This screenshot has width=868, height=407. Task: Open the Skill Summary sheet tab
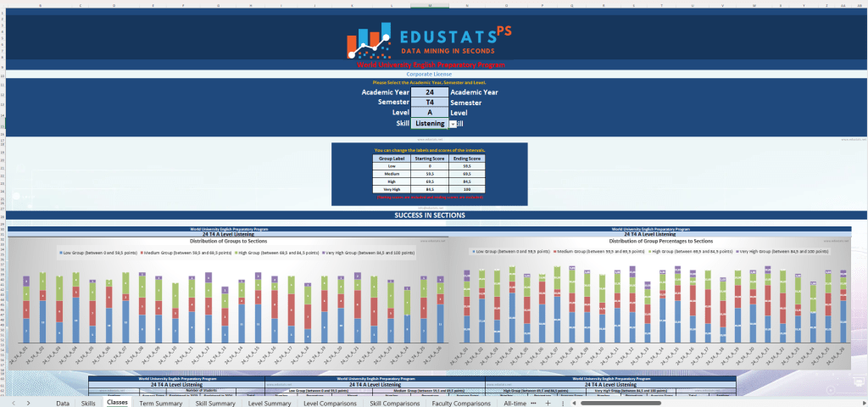coord(215,404)
